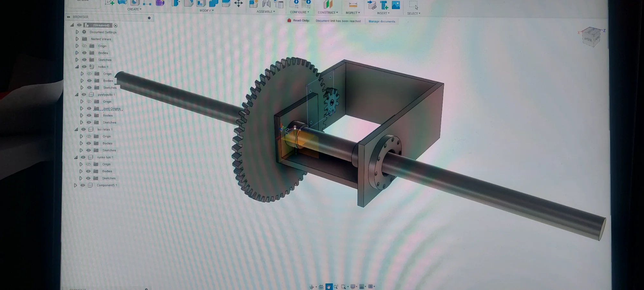The width and height of the screenshot is (644, 290).
Task: Activate the radio button beside (Unsaved)
Action: (116, 25)
